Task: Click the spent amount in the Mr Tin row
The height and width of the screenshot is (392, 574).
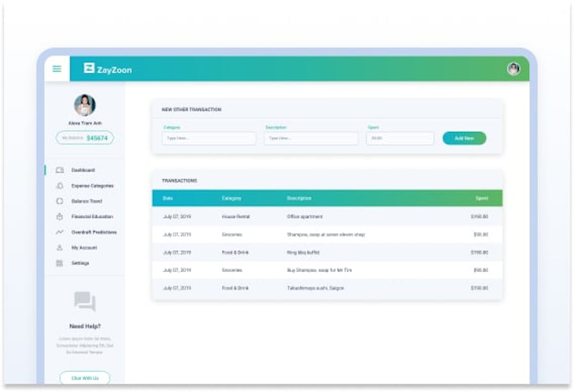Action: point(481,270)
